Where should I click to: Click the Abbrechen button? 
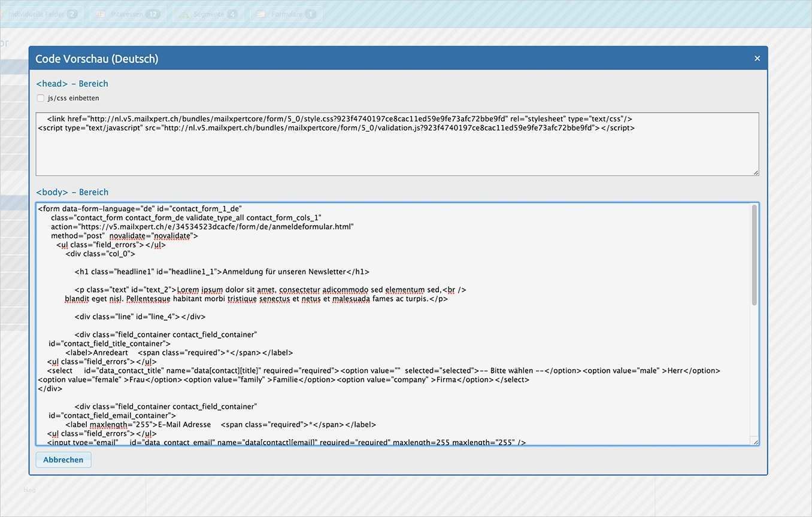pyautogui.click(x=63, y=460)
